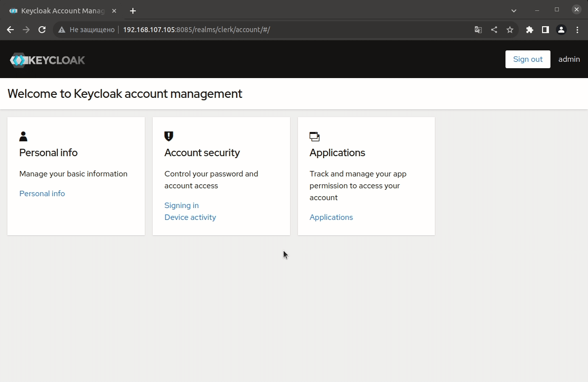The image size is (588, 382).
Task: Select the Keycloak Account Management tab
Action: [x=63, y=11]
